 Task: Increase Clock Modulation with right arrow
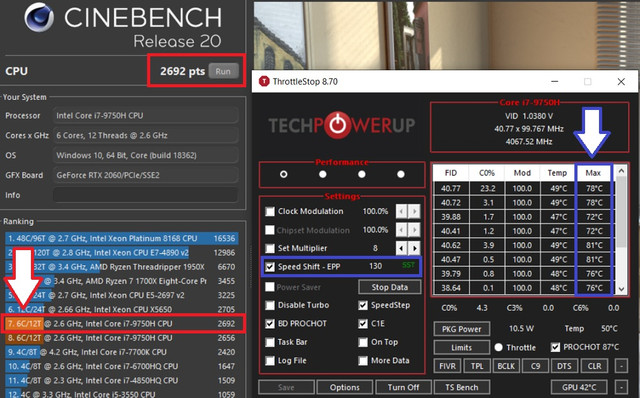click(x=414, y=211)
